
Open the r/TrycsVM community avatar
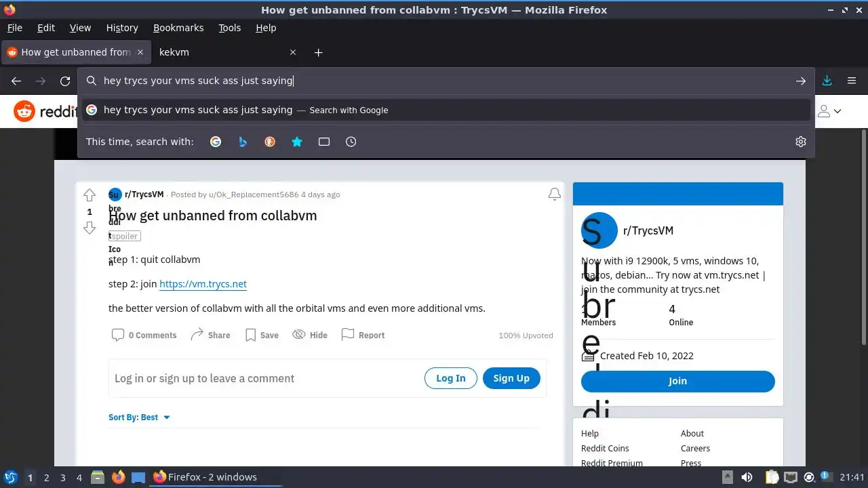tap(599, 230)
